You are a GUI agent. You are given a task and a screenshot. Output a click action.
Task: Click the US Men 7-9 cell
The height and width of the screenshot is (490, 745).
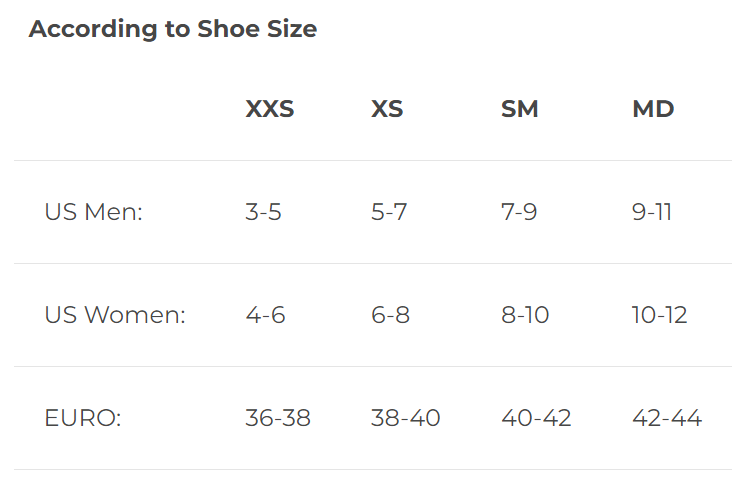point(519,212)
